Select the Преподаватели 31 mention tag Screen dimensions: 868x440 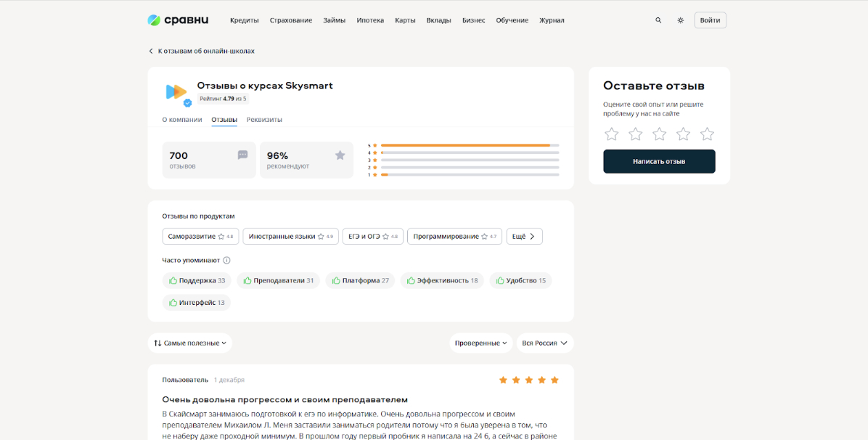[279, 280]
